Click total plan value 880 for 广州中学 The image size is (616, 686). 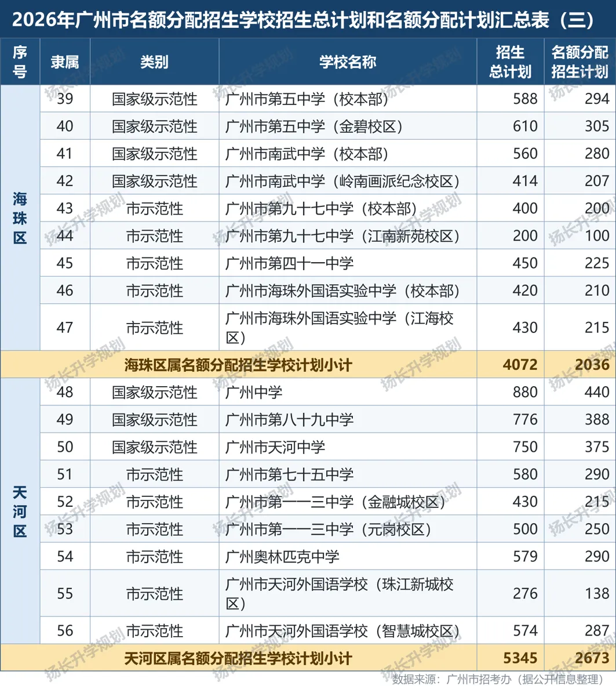coord(525,392)
